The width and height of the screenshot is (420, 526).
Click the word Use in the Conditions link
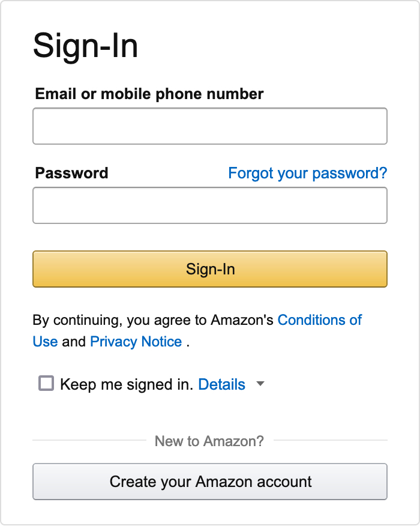point(45,342)
